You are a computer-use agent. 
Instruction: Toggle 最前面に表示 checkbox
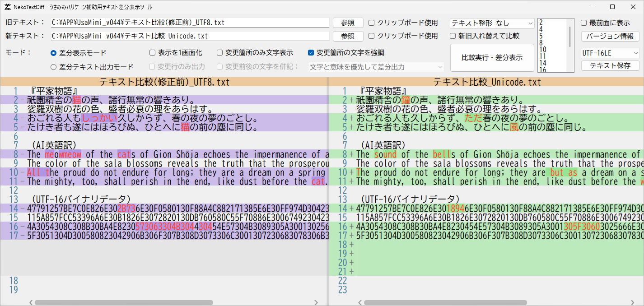[x=584, y=23]
